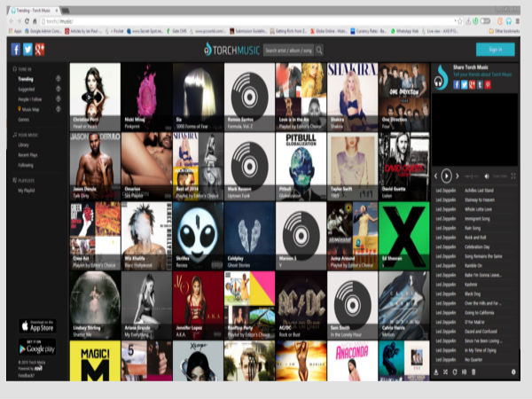Click the radio icon beside Suggested
The height and width of the screenshot is (399, 532).
[x=59, y=89]
